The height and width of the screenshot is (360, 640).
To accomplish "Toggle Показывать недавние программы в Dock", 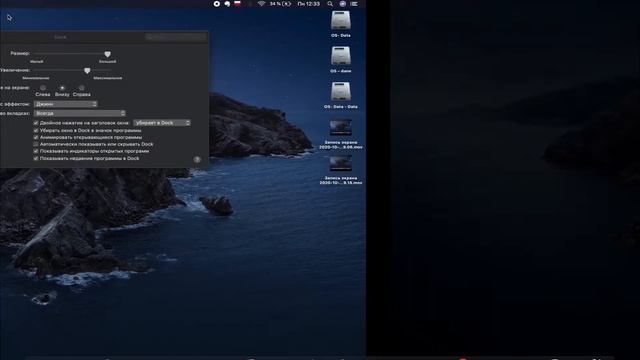I will (x=36, y=158).
